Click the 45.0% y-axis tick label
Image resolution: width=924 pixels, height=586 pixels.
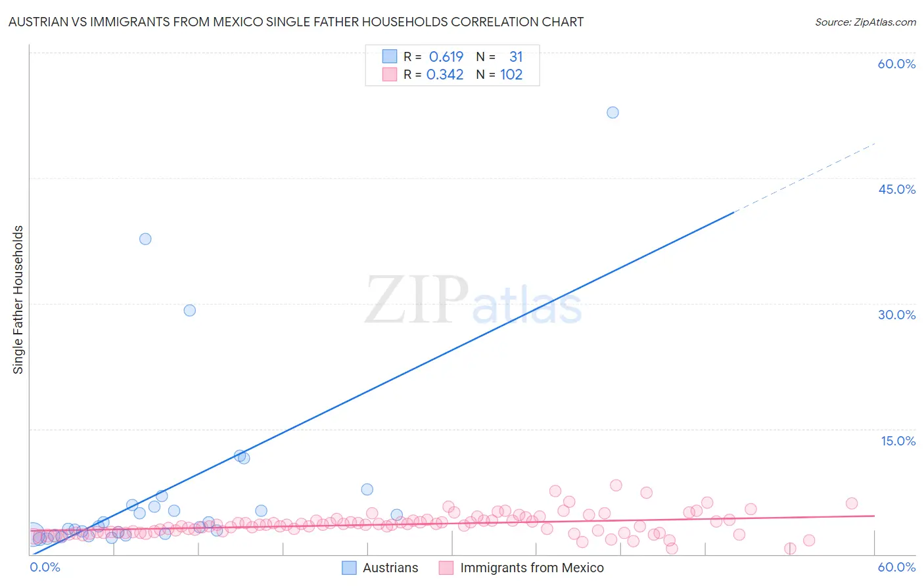(x=896, y=189)
